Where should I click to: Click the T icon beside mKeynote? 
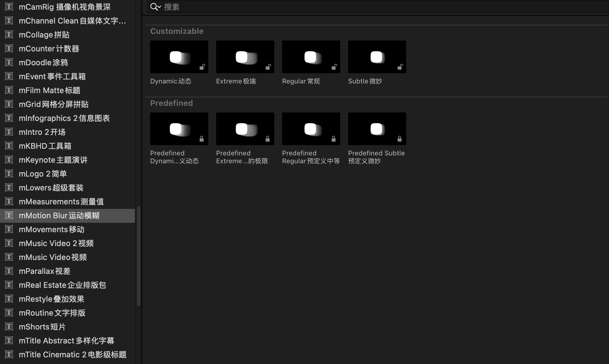click(9, 160)
